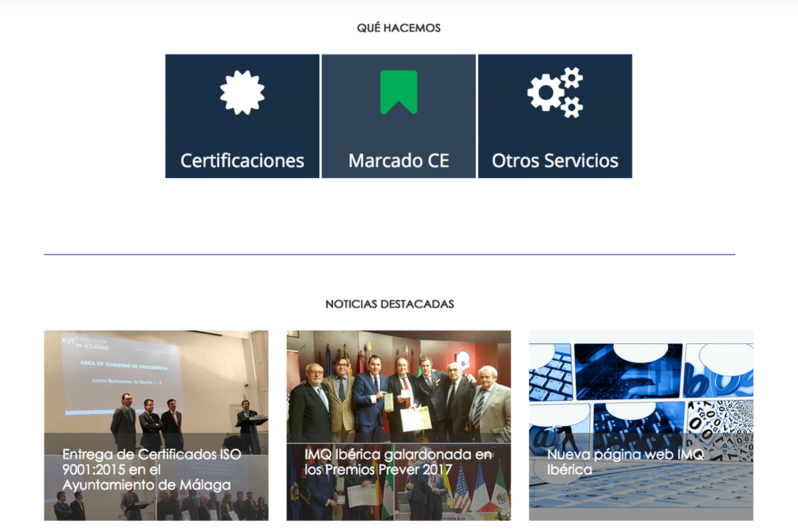Click the green bookmark icon on Marcado CE

(x=398, y=92)
